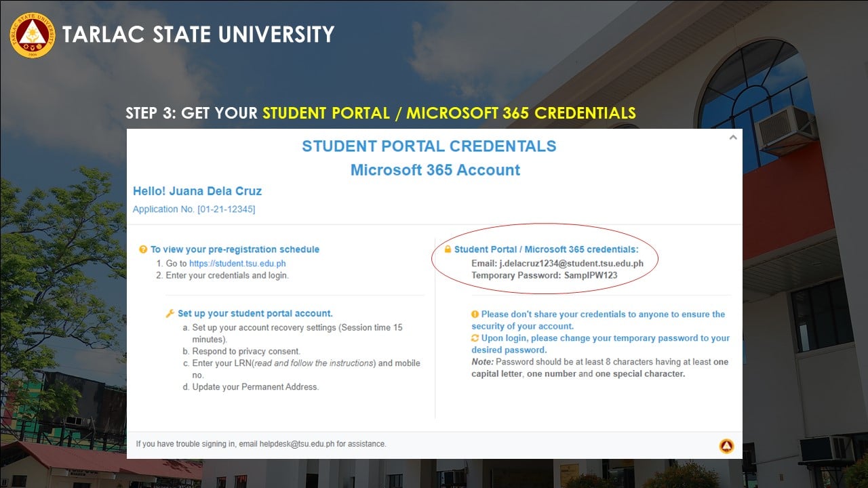Click the refresh icon beside 'Upon login'
Screen dimensions: 868x488
coord(475,338)
